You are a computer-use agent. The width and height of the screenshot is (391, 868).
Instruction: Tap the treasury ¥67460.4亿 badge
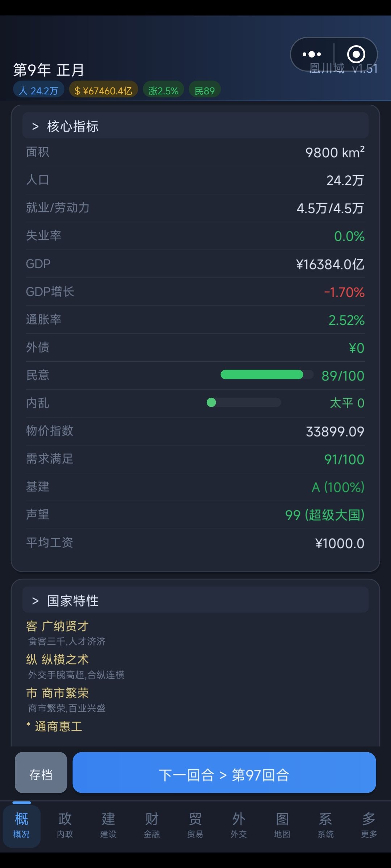(x=104, y=90)
